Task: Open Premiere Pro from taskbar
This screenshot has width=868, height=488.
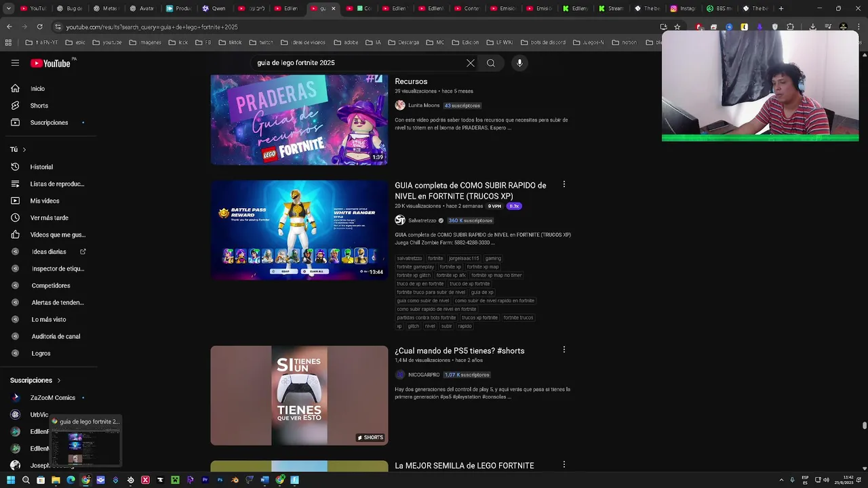Action: pos(205,480)
